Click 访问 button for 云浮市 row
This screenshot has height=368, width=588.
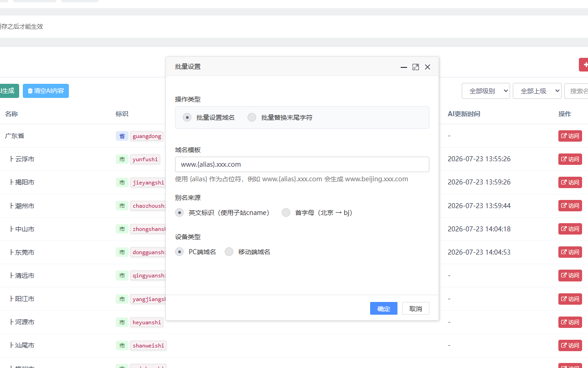click(x=570, y=159)
